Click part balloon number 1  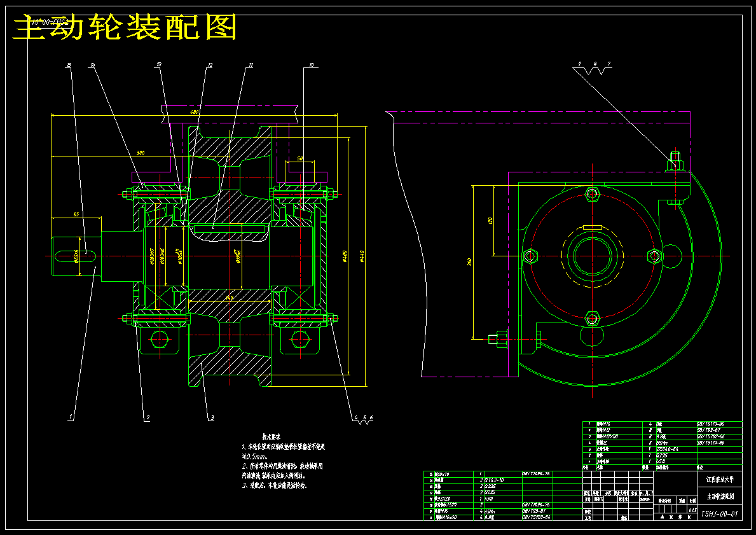[71, 416]
